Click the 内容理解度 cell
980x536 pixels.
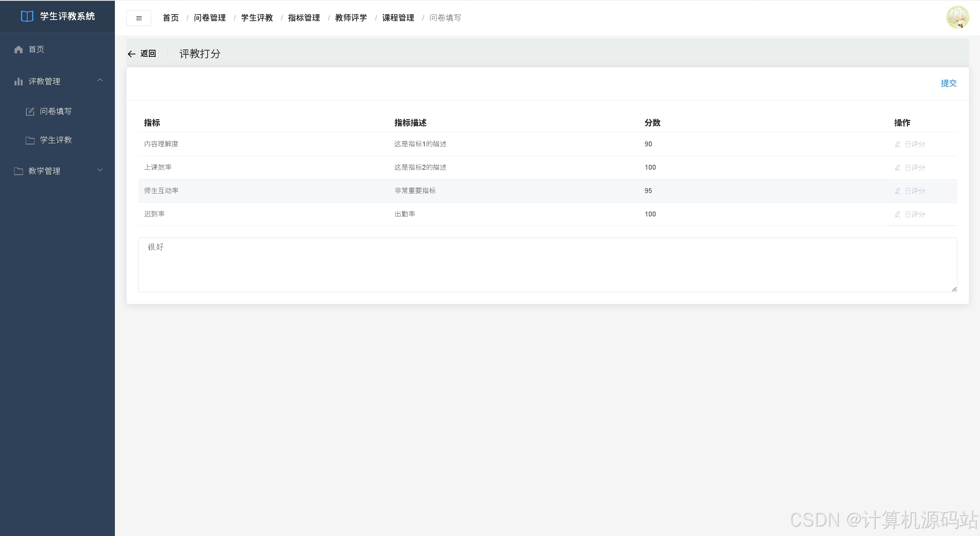161,144
